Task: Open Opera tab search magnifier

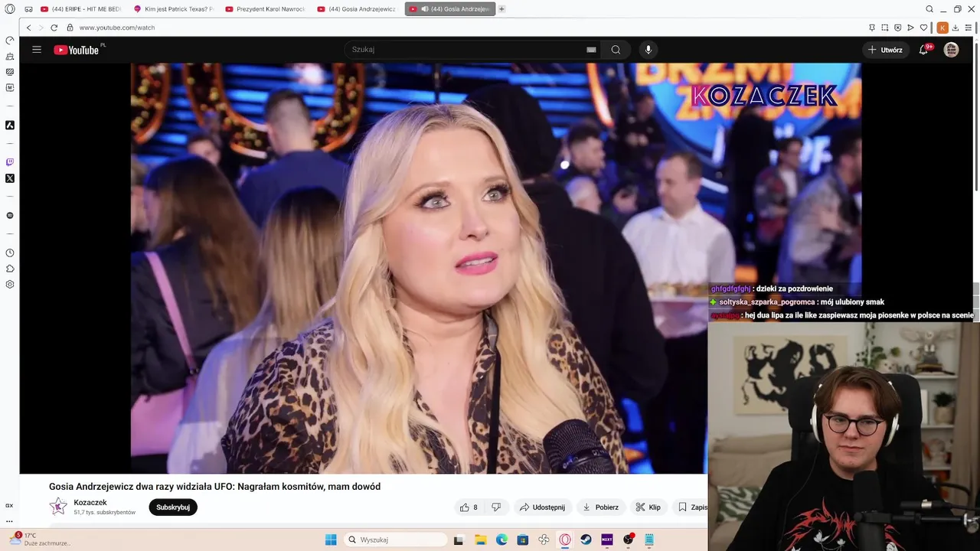Action: (929, 9)
